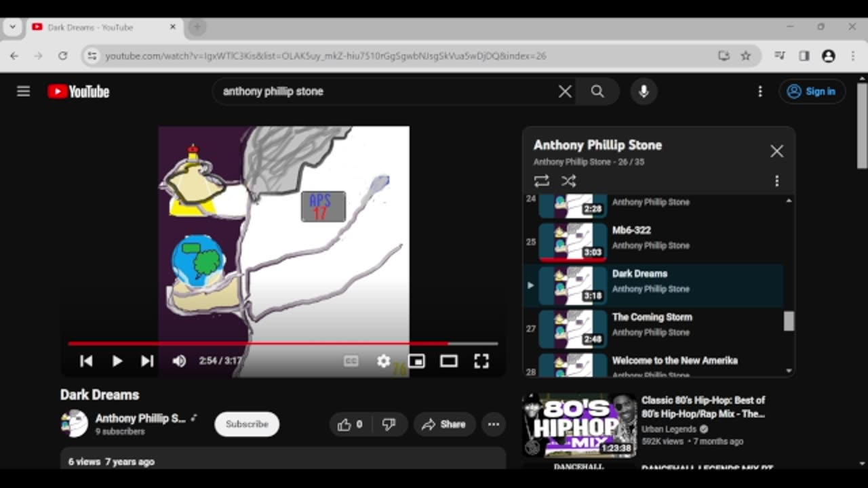Screen dimensions: 868x488
Task: Toggle theater mode
Action: 449,361
